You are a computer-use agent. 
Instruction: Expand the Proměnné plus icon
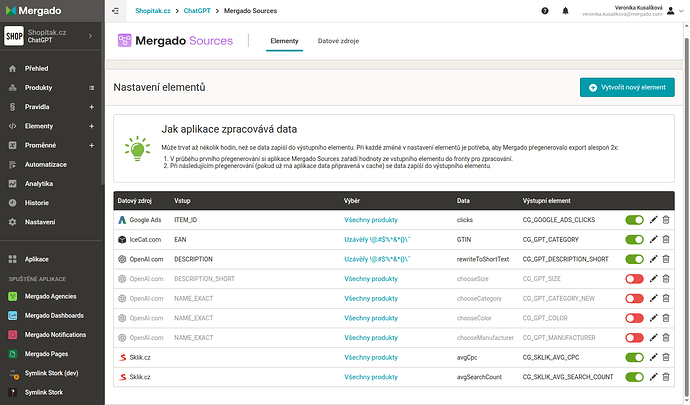(92, 145)
